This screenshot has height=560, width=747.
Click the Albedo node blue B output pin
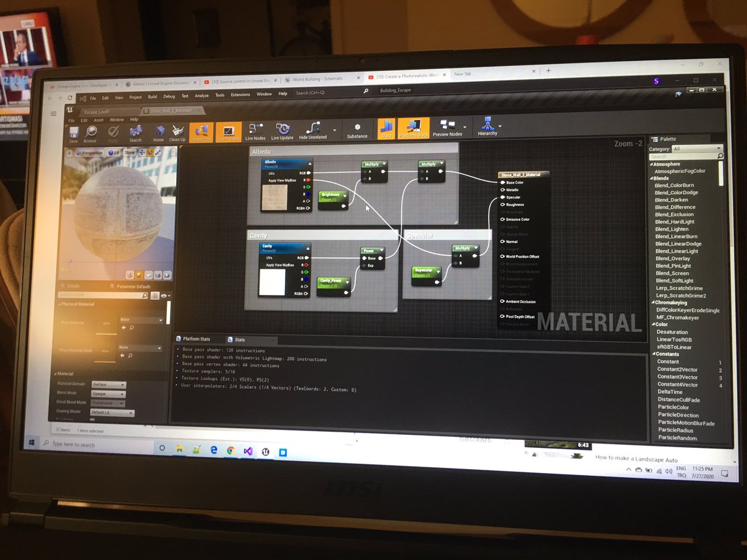(308, 194)
